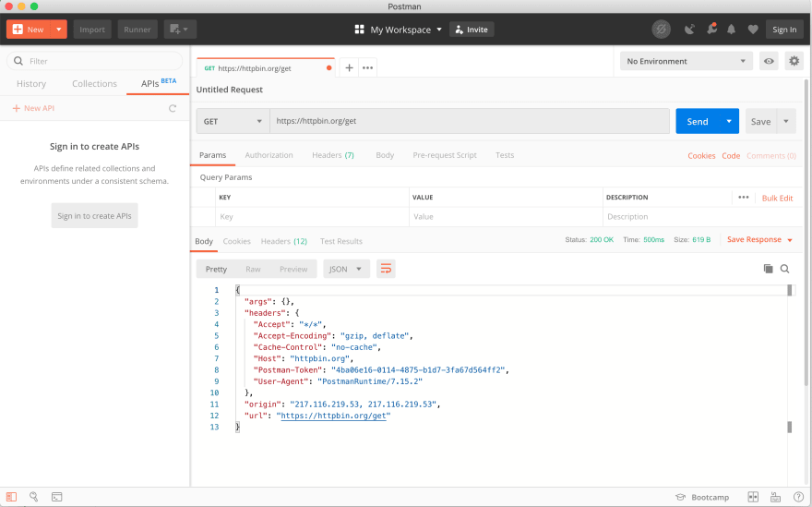Viewport: 812px width, 507px height.
Task: Click the Sign In button
Action: (x=784, y=30)
